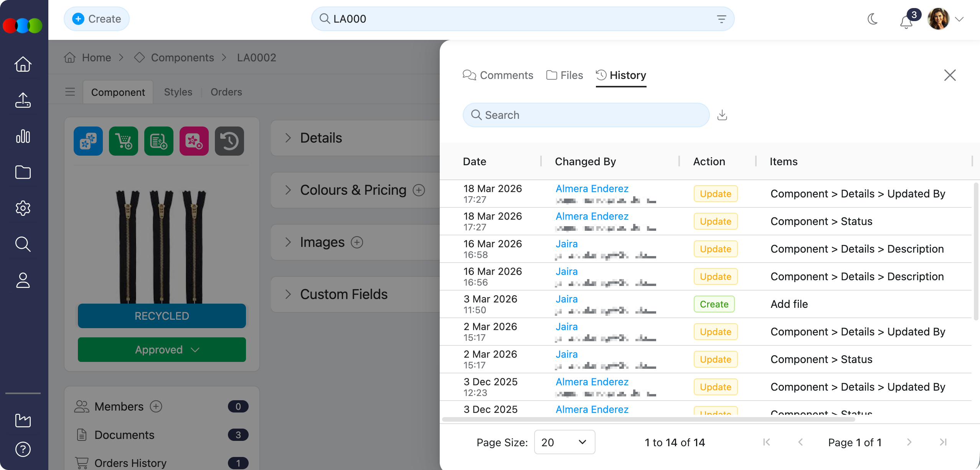Open the Approved status dropdown
Viewport: 980px width, 470px height.
click(x=162, y=350)
